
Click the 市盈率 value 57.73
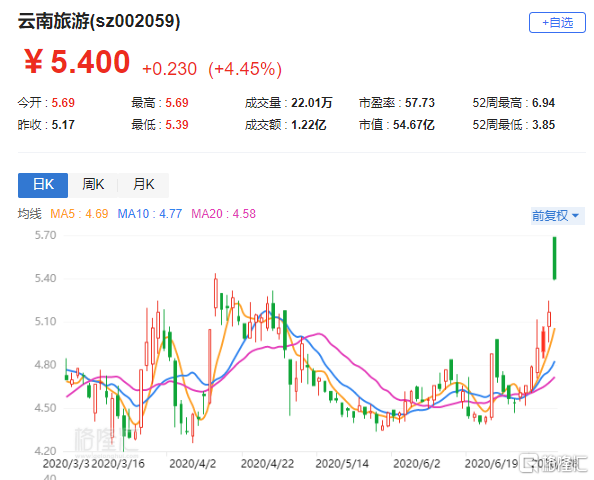420,103
